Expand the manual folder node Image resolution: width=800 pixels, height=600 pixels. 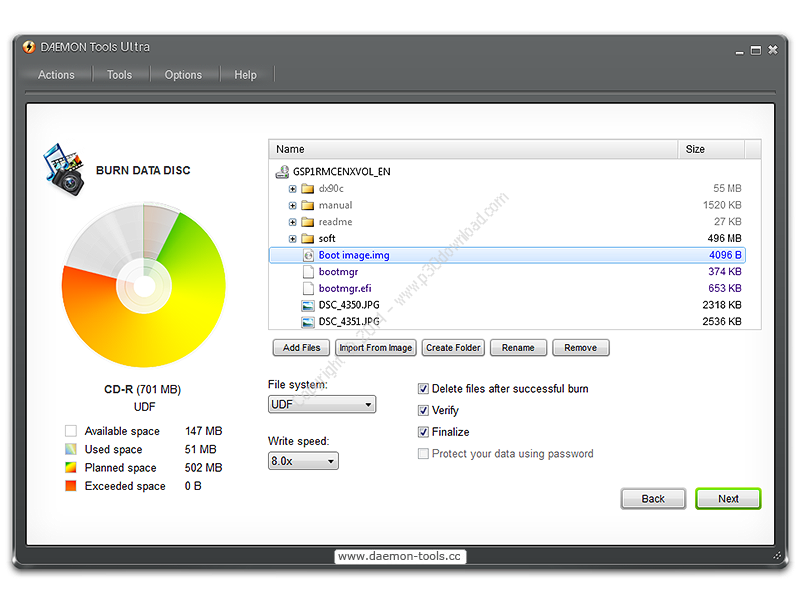pos(292,206)
